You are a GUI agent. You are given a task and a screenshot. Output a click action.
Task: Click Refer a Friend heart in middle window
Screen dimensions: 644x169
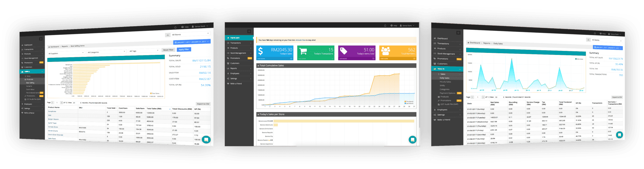pyautogui.click(x=228, y=84)
